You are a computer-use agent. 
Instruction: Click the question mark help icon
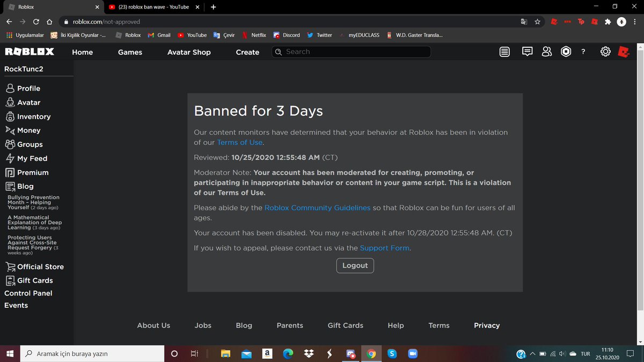click(x=583, y=52)
